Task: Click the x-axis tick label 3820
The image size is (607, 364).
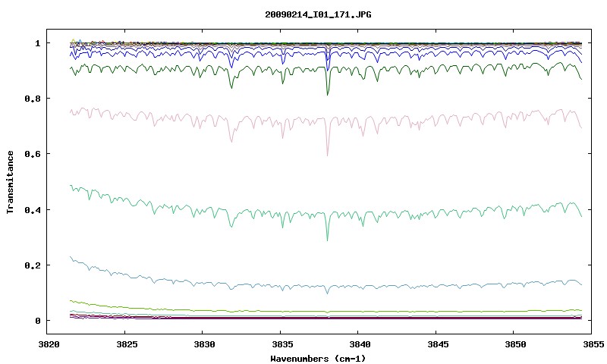Action: (x=49, y=344)
